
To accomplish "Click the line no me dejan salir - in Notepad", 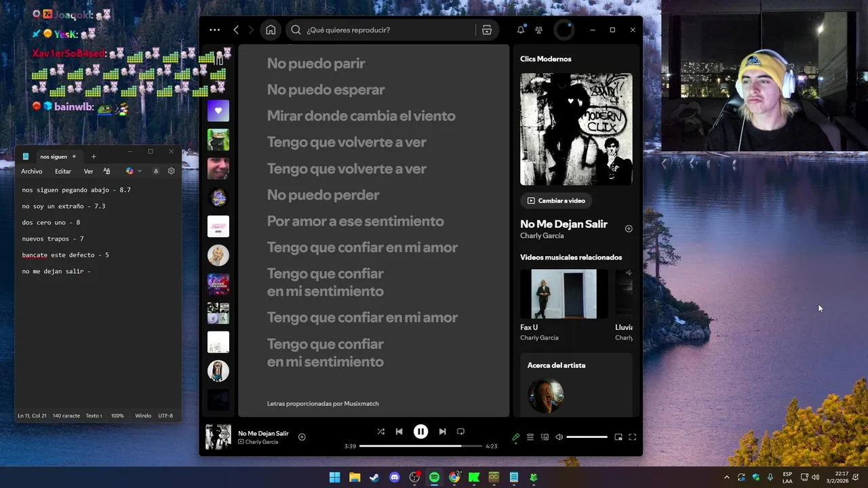I will pyautogui.click(x=56, y=271).
